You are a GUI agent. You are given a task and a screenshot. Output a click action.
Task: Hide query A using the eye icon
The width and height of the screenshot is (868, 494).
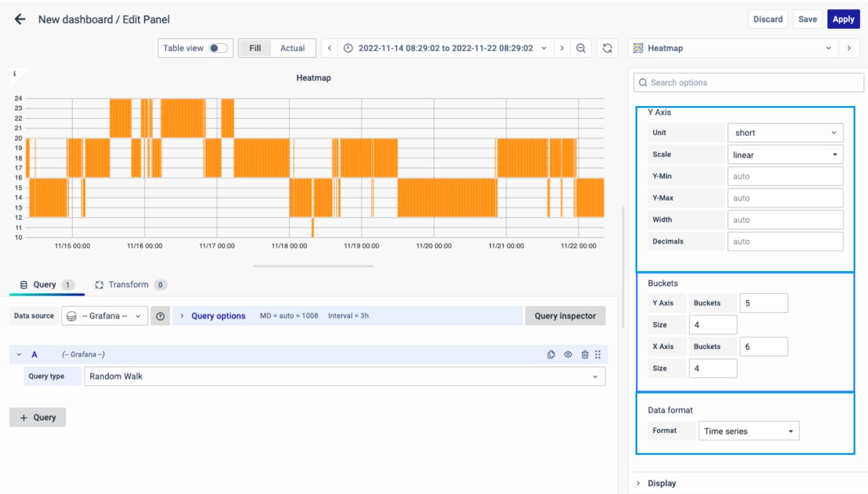click(x=567, y=355)
